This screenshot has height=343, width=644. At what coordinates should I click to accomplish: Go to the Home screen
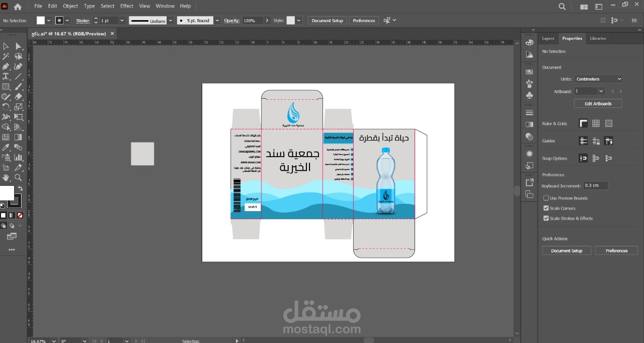(18, 7)
